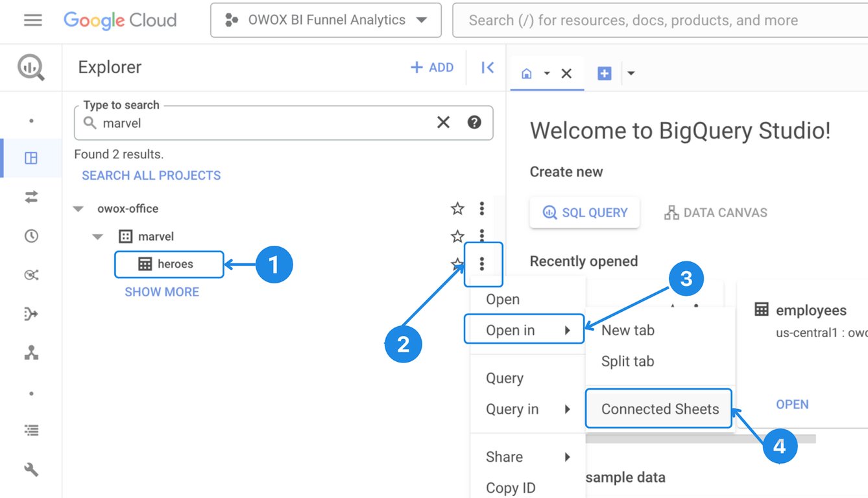Open the home tab dropdown arrow

[x=547, y=73]
